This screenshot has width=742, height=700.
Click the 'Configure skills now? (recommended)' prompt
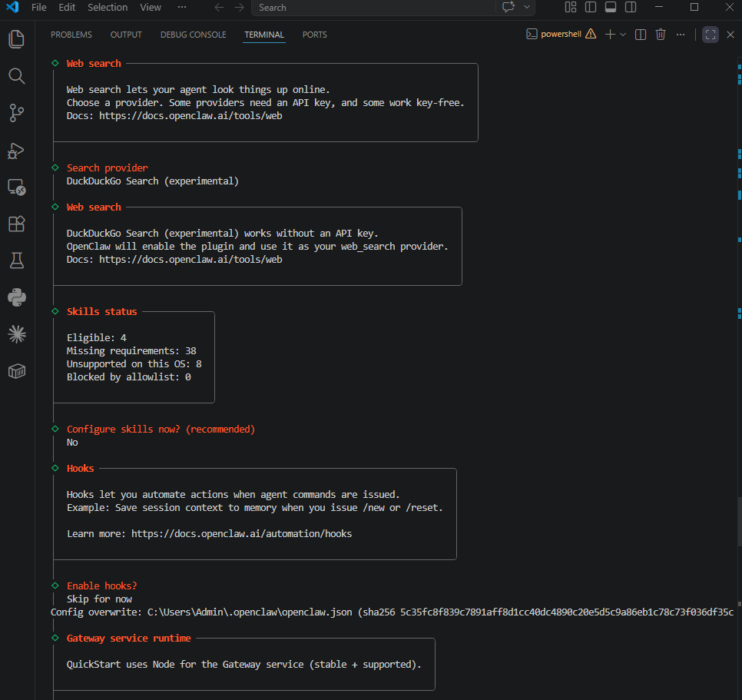coord(161,429)
